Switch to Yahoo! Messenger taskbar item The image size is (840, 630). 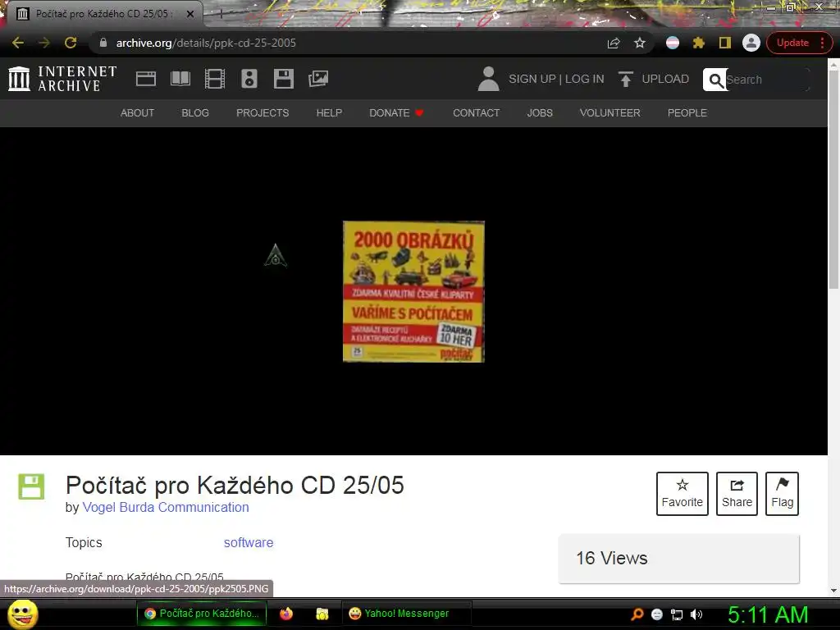click(407, 614)
